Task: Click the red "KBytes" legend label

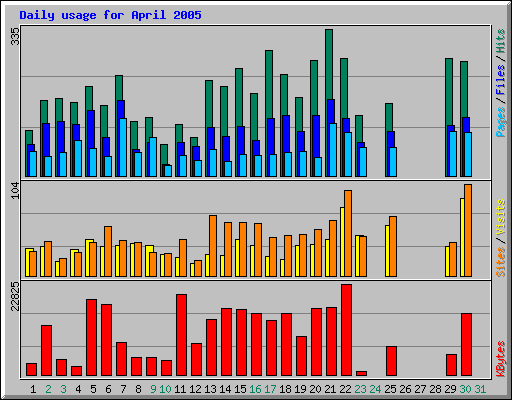Action: tap(500, 359)
